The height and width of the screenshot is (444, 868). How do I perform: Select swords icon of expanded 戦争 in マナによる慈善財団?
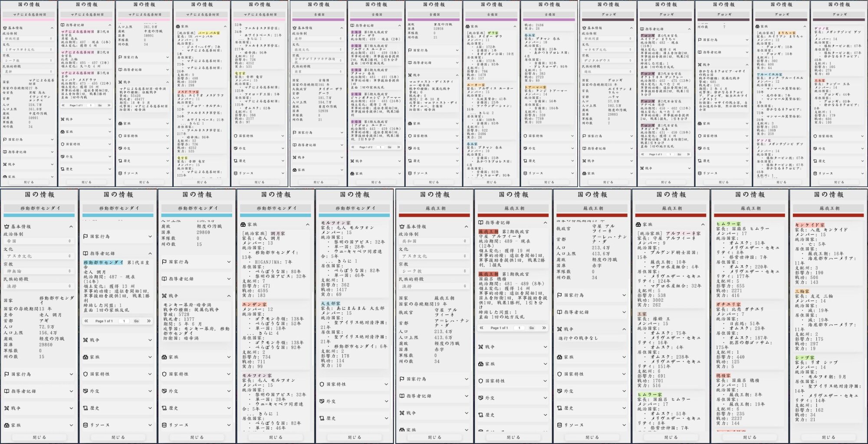(x=120, y=82)
